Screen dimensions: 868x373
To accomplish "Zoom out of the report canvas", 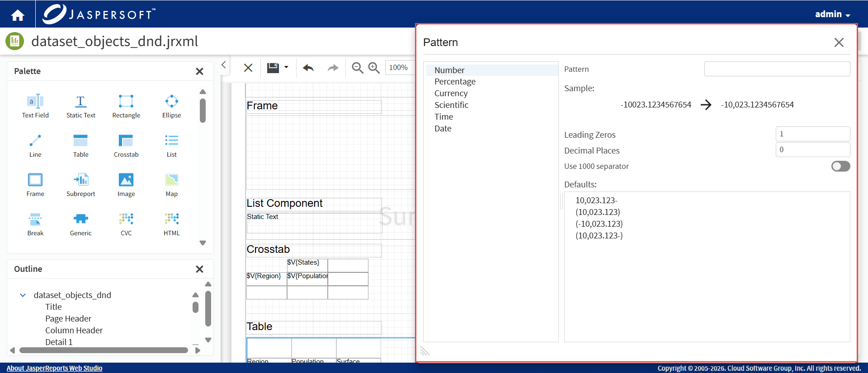I will click(x=358, y=68).
